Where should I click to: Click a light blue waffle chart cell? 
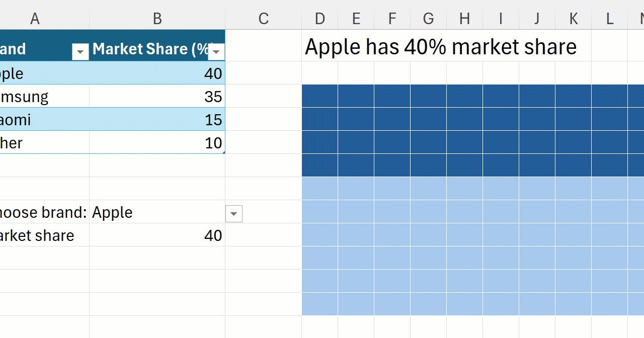coord(392,235)
